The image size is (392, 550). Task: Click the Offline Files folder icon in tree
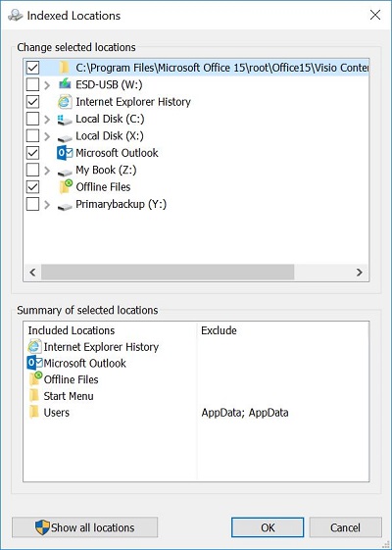(x=66, y=186)
